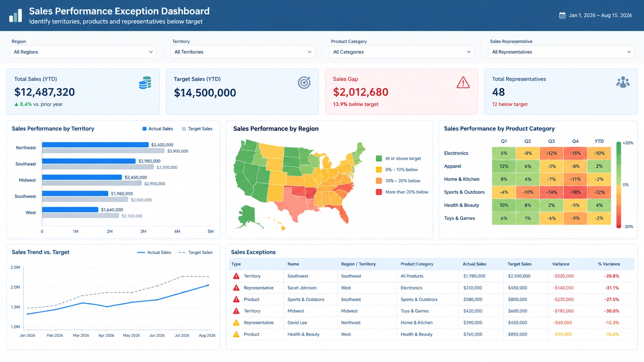Click the Sports & Outdoors Q4 cell showing -18%
Viewport: 644px width, 362px height.
575,192
